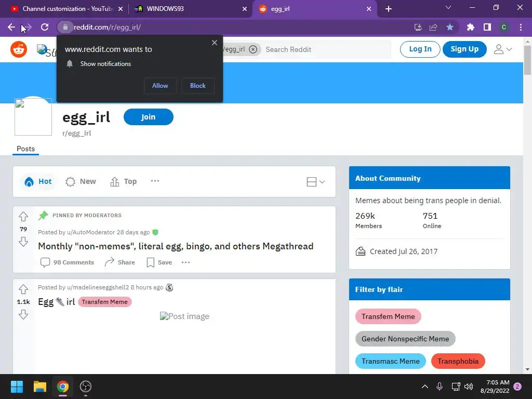Share the Megathread post
Image resolution: width=532 pixels, height=399 pixels.
[120, 262]
